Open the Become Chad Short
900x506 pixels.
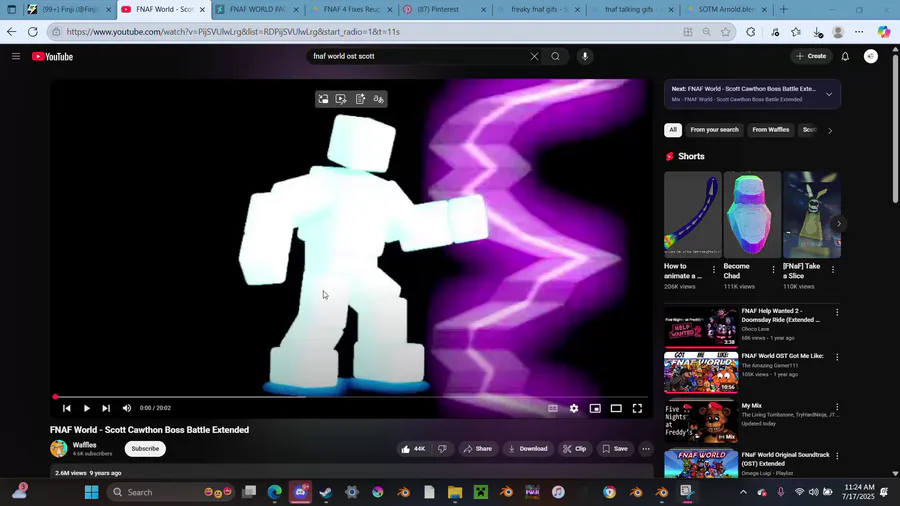[x=752, y=215]
